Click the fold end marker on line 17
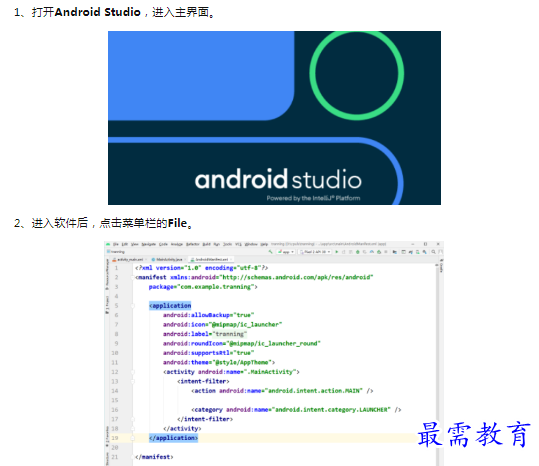539x466 pixels. pyautogui.click(x=133, y=419)
